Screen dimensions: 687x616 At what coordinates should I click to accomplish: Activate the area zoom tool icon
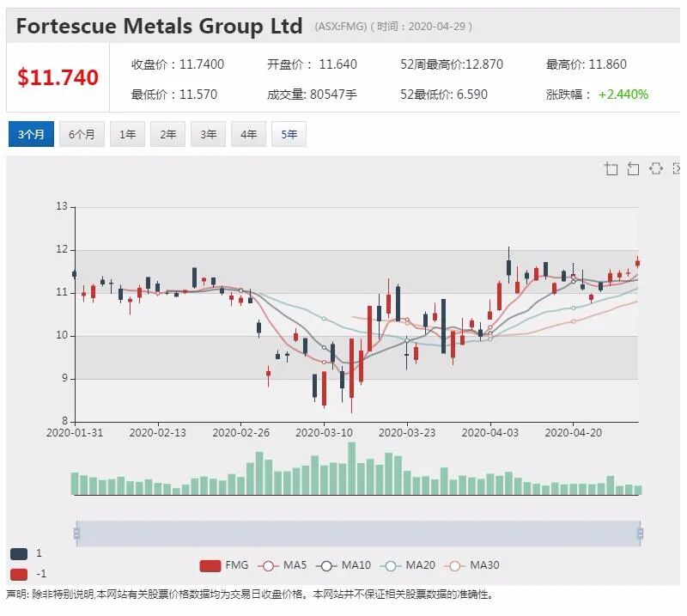click(611, 168)
